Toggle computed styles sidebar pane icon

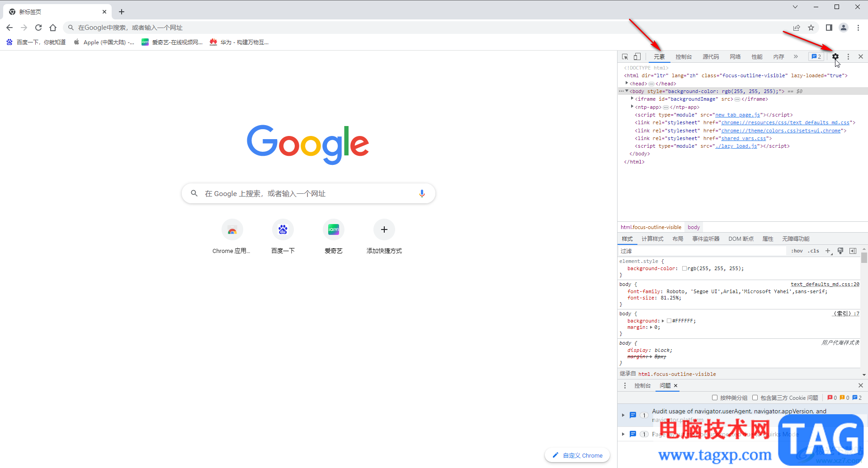[853, 251]
